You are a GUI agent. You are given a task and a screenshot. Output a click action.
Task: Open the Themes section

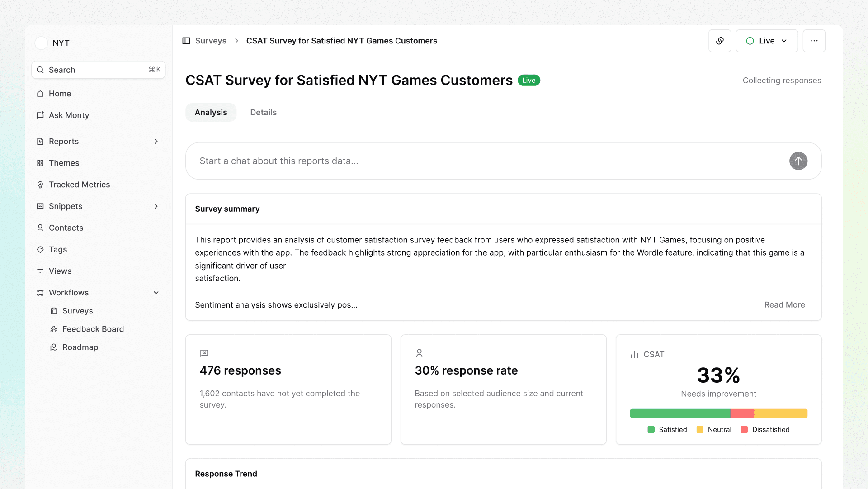pyautogui.click(x=64, y=163)
